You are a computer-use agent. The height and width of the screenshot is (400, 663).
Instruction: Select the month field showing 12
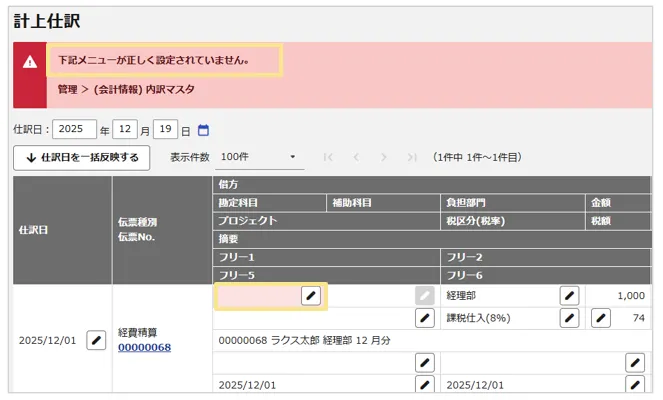[x=126, y=130]
